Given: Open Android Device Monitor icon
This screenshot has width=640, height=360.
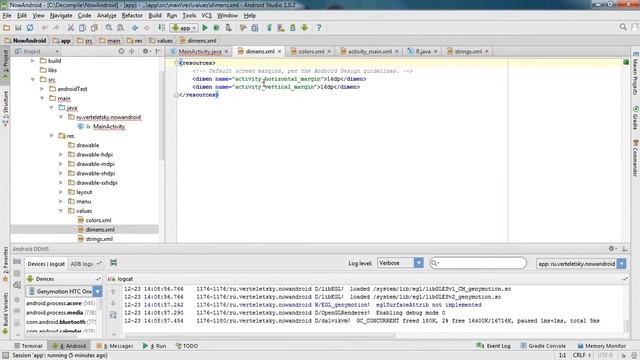Looking at the screenshot, I should pyautogui.click(x=304, y=28).
